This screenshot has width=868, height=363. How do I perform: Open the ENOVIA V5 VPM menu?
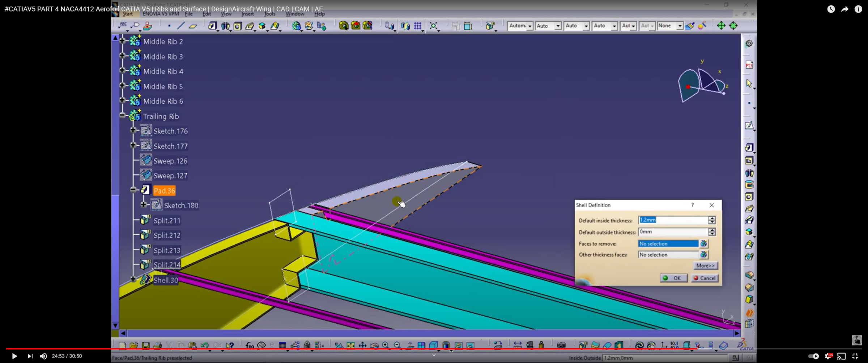161,14
